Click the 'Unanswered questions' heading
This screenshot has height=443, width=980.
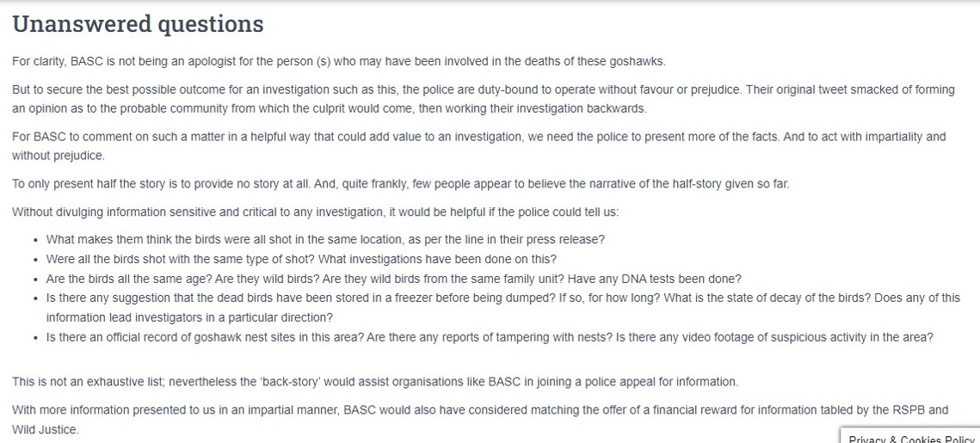coord(138,24)
